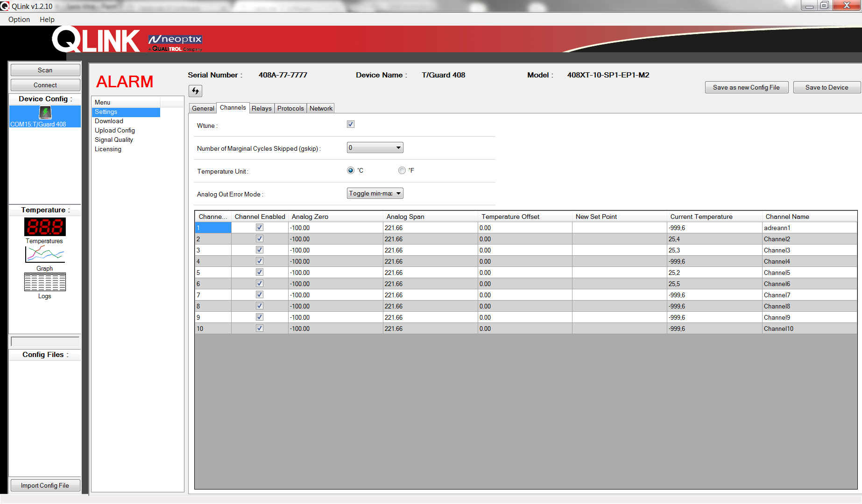Screen dimensions: 862x504
Task: Open the Option menu
Action: point(19,20)
